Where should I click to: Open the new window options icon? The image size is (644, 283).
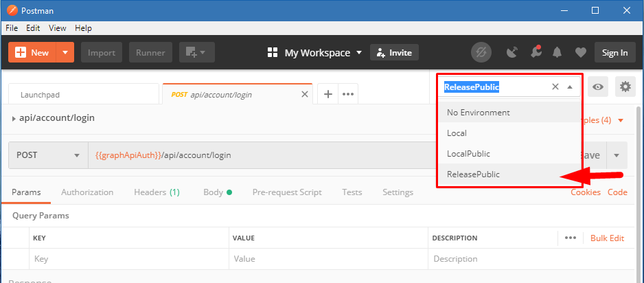[197, 53]
